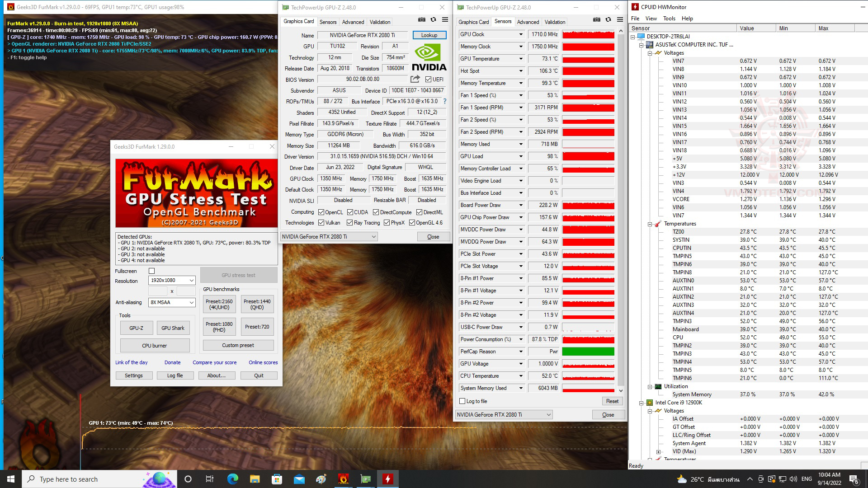Enable the Fullscreen checkbox in FurMark
This screenshot has width=868, height=488.
[152, 271]
